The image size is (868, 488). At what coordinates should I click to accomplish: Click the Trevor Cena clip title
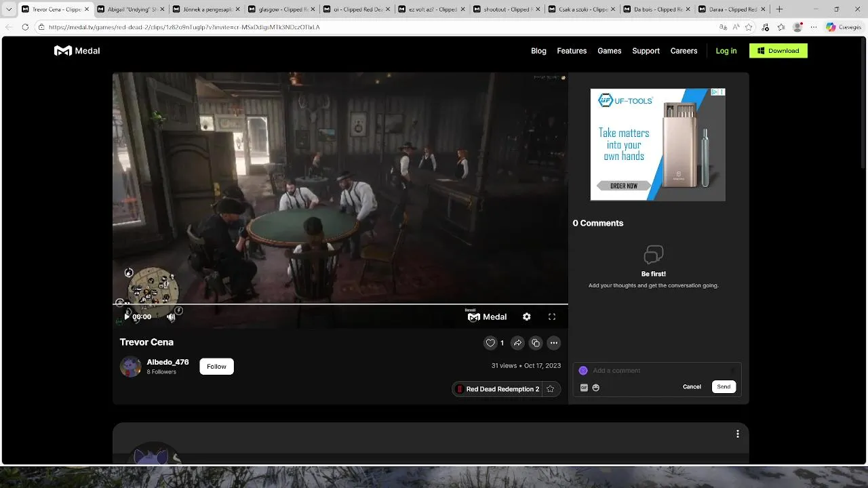[x=146, y=342]
